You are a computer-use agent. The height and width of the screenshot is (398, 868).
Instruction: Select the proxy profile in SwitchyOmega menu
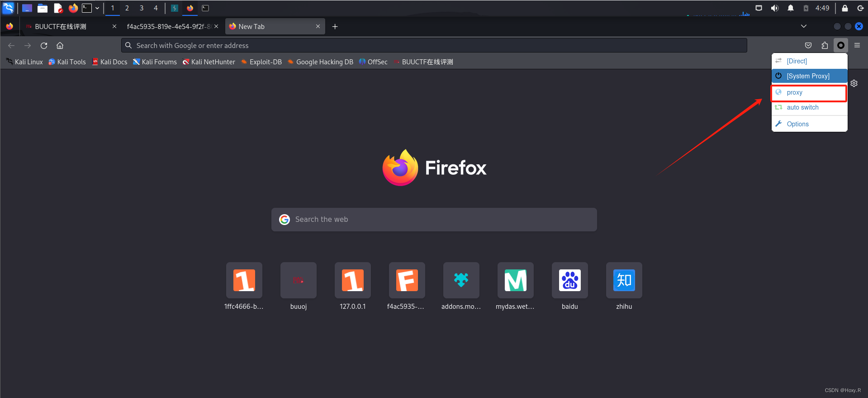pyautogui.click(x=809, y=92)
